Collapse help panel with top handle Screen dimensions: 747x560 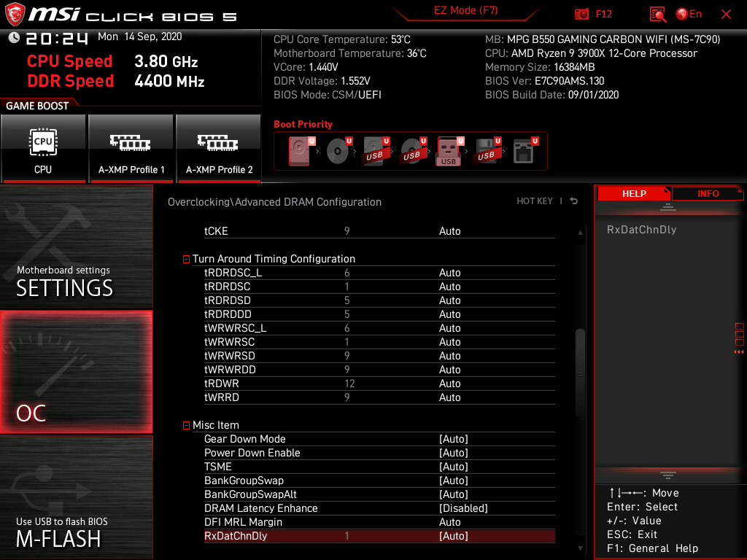(x=668, y=206)
